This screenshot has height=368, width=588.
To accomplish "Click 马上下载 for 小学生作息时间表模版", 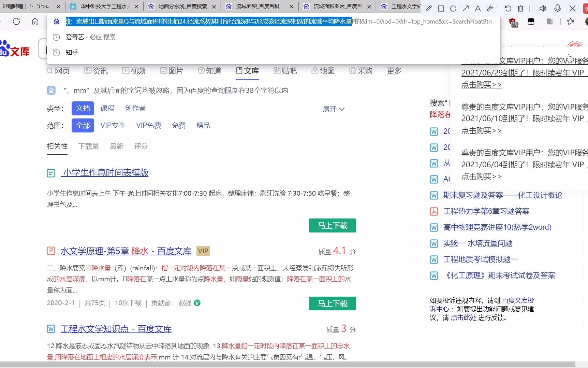I will (x=333, y=226).
